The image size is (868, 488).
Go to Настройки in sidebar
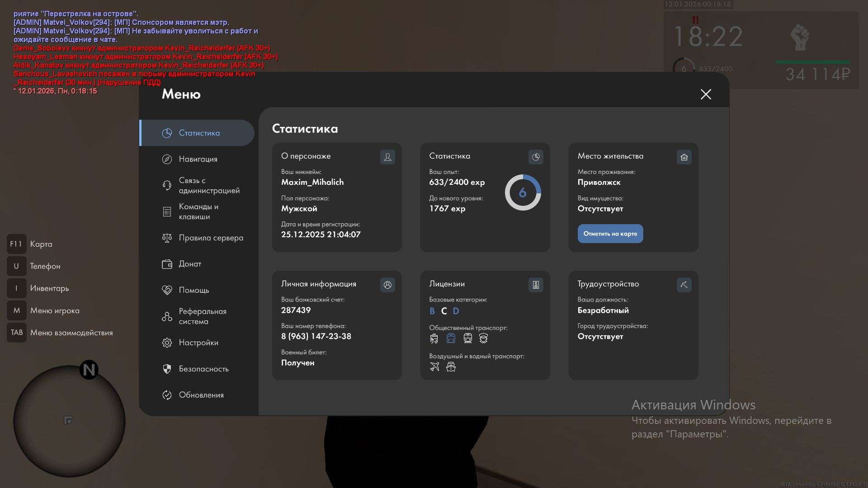pos(198,343)
